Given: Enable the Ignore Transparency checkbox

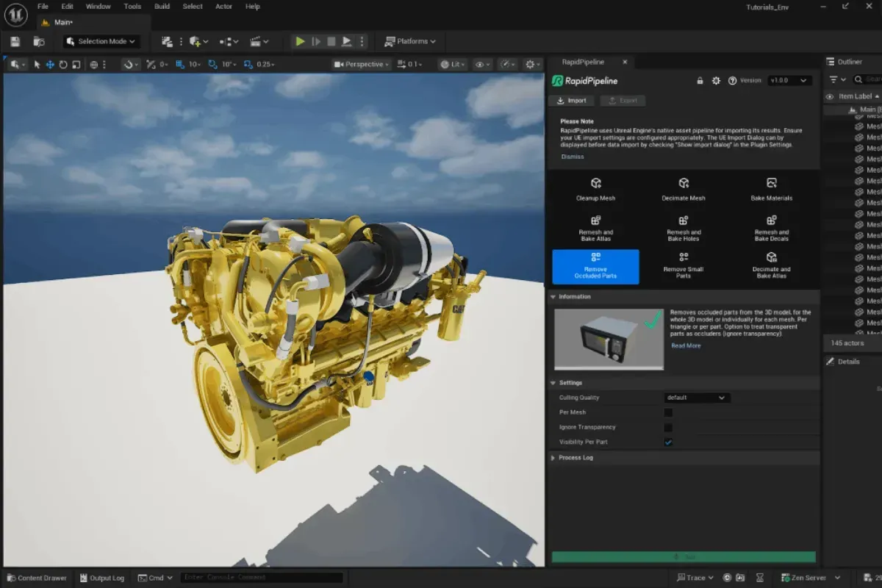Looking at the screenshot, I should coord(668,427).
